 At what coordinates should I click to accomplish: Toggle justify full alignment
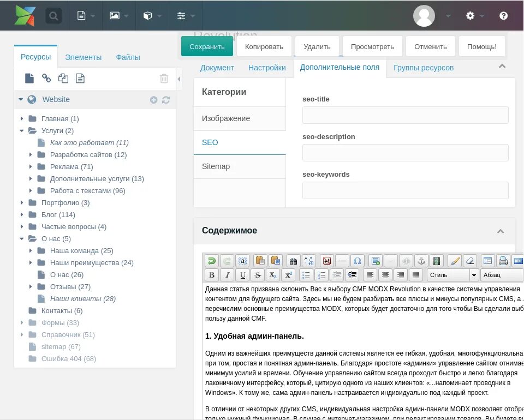(416, 275)
